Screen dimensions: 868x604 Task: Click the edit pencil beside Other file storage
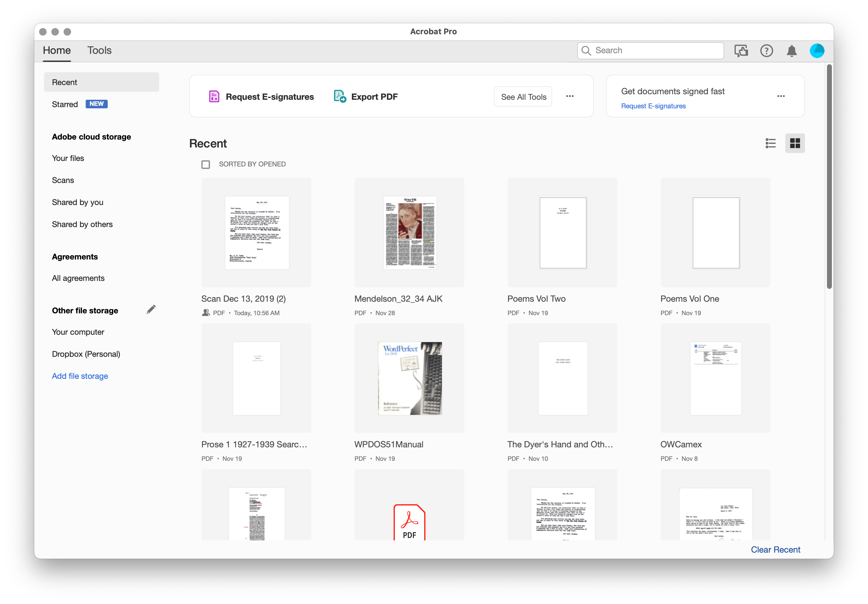tap(151, 310)
